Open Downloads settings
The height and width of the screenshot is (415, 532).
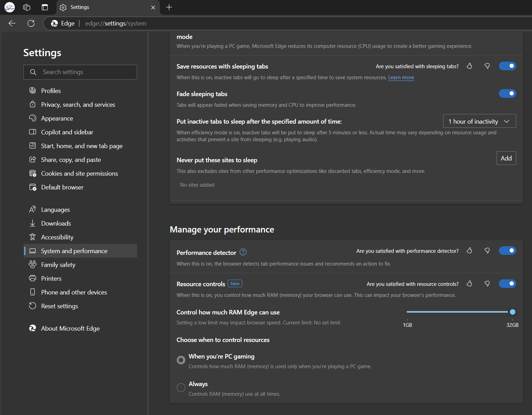click(80, 223)
